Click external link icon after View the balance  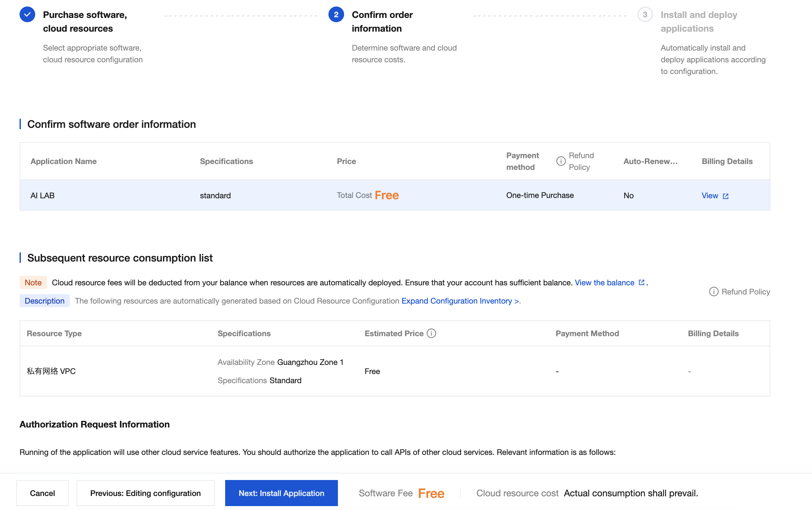[x=642, y=282]
